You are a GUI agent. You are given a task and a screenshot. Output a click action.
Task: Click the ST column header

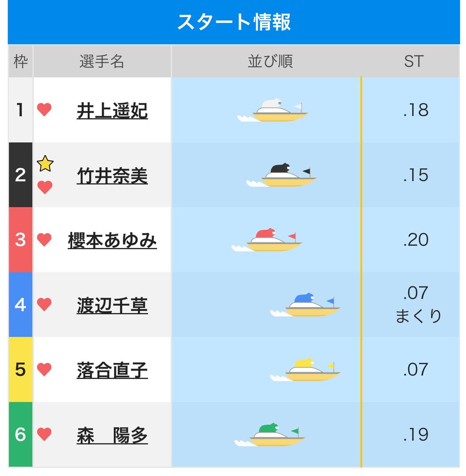tap(414, 61)
